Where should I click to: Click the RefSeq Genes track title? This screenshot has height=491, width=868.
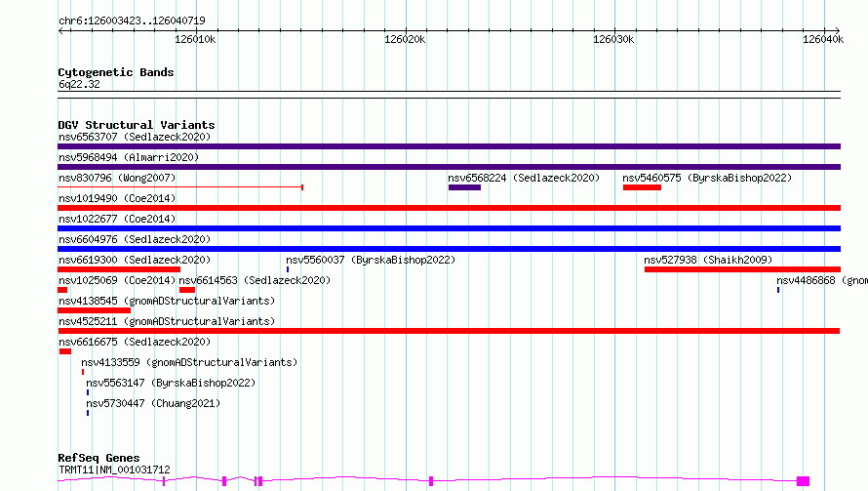tap(99, 458)
